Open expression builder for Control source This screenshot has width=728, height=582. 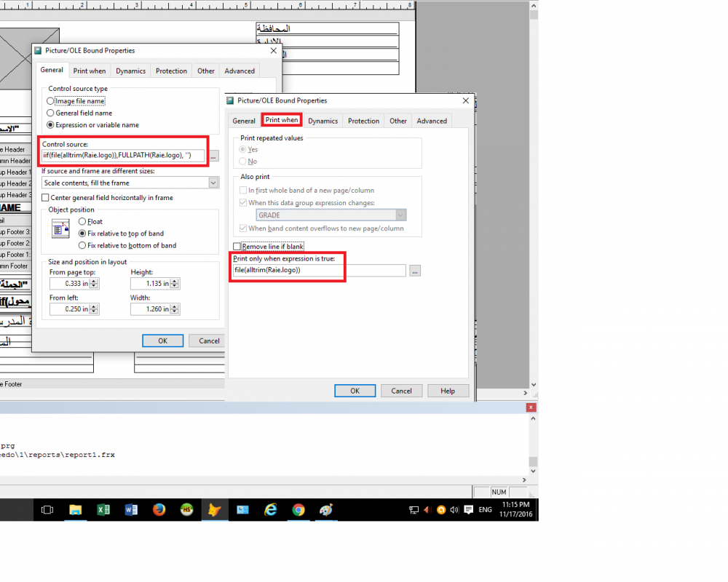[213, 156]
